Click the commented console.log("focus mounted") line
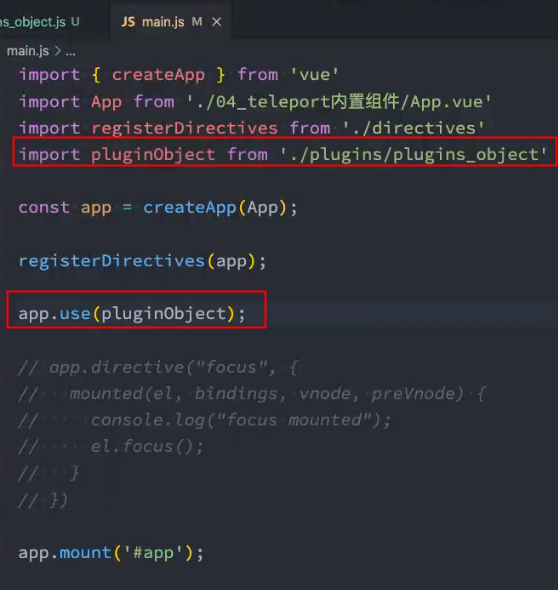 (x=204, y=420)
